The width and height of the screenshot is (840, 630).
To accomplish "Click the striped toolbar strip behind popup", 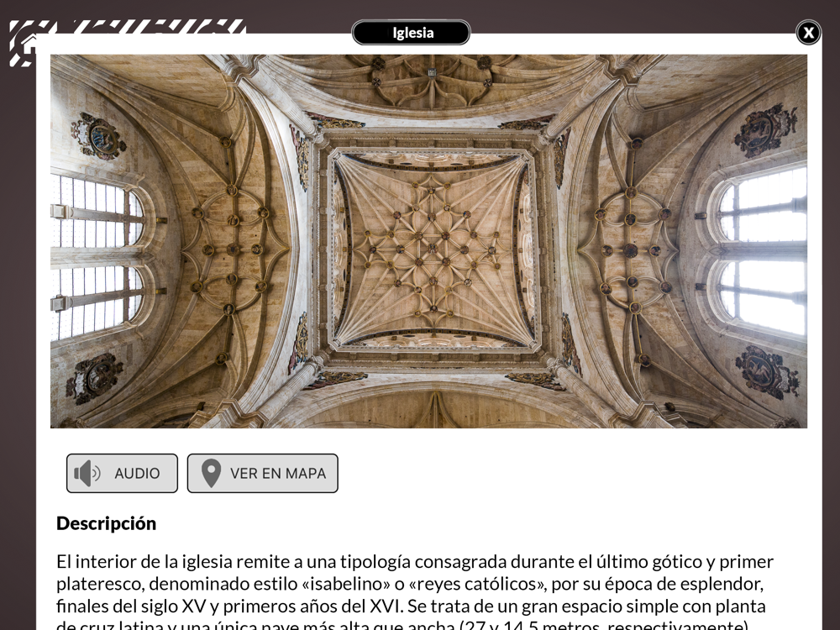I will (129, 27).
